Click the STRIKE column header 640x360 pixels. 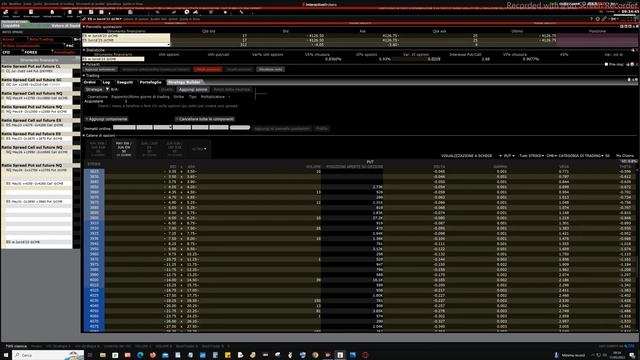coord(94,164)
